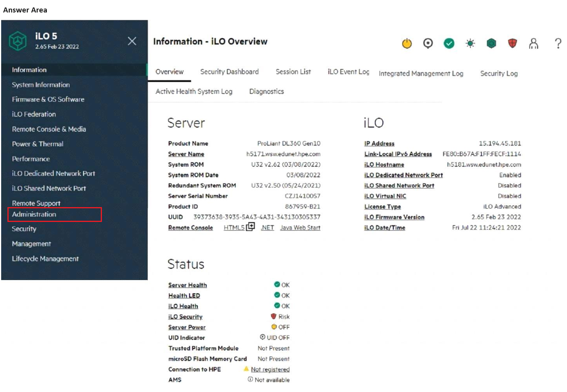Open the user account icon

pos(533,43)
